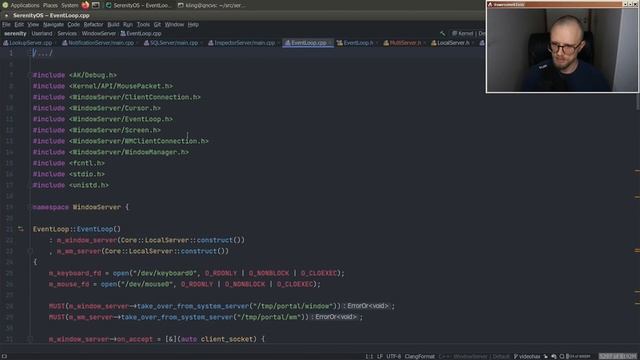Screen dimensions: 640x360
Task: Switch to kling terminal taskbar window
Action: pyautogui.click(x=211, y=5)
